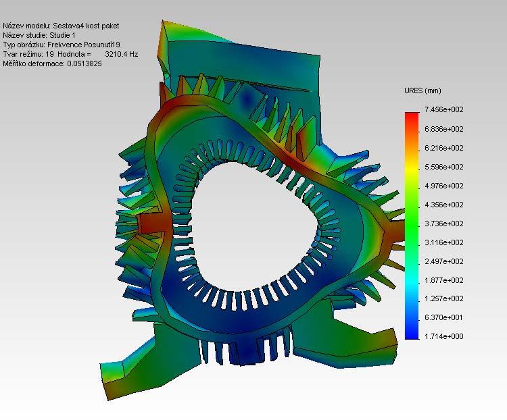Screen dimensions: 507x420
Task: Click the legend value '4.976e+002'
Action: (444, 186)
